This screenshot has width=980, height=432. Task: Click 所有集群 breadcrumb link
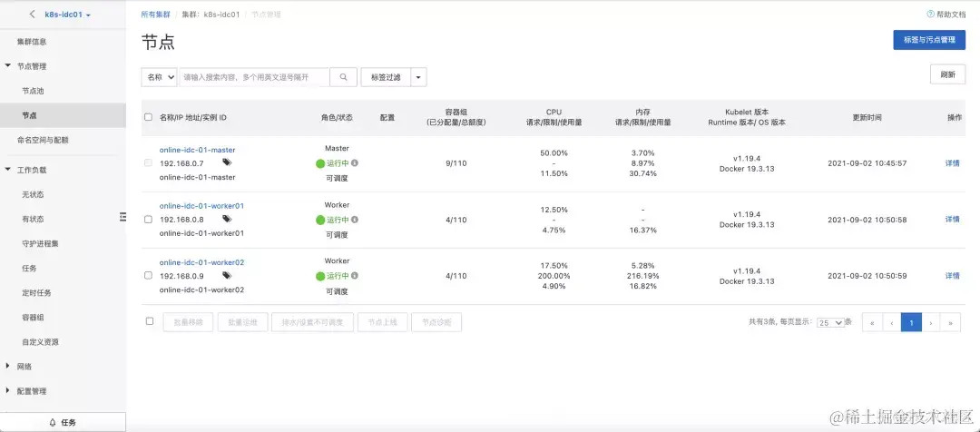[156, 15]
